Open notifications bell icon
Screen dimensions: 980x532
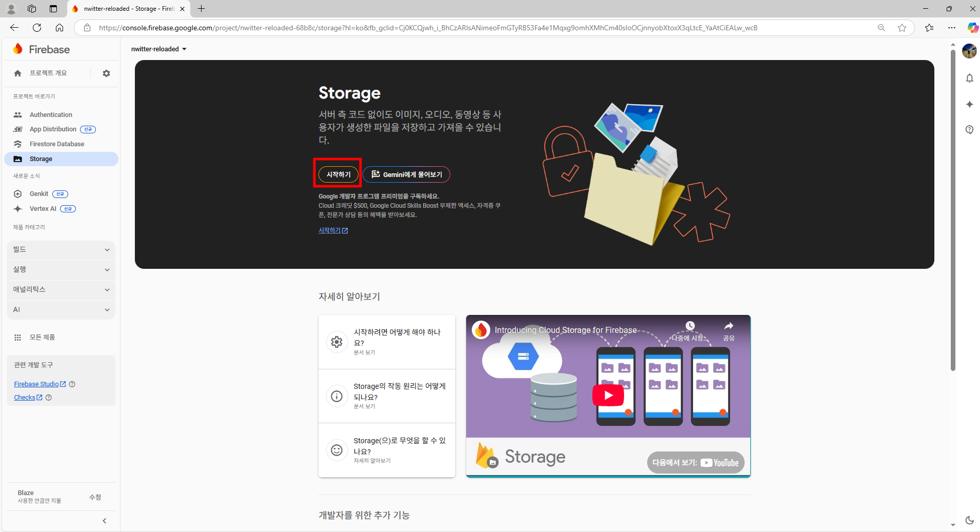click(x=969, y=78)
